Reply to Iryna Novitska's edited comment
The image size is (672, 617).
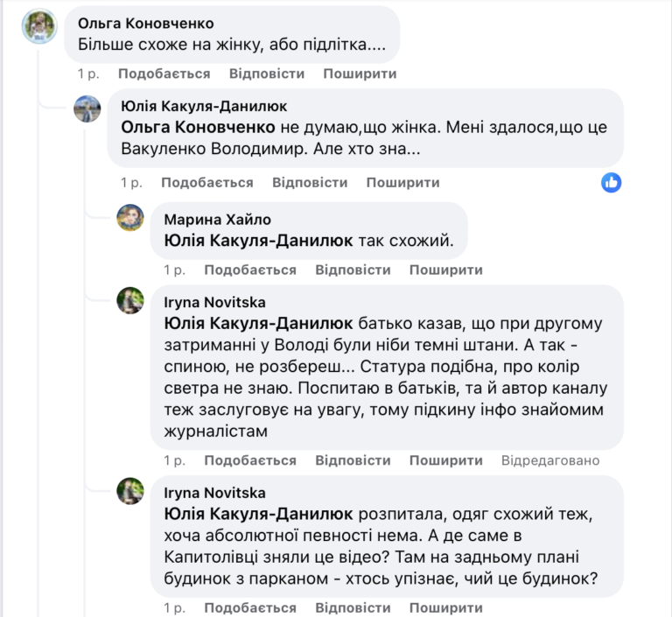pos(353,460)
